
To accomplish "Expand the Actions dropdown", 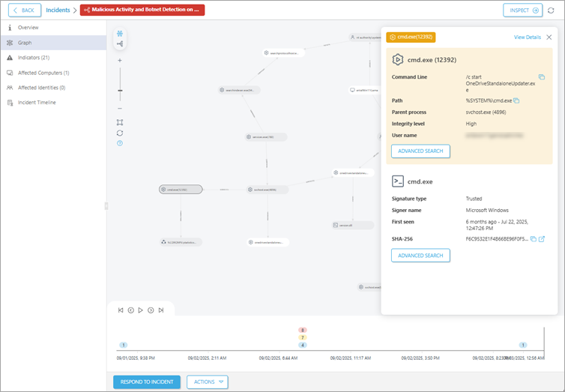I will (208, 382).
